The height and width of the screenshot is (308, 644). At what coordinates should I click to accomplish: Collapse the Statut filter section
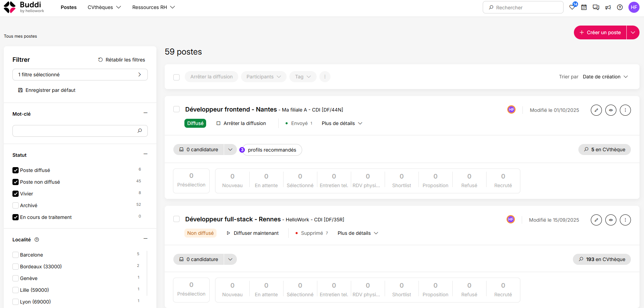pyautogui.click(x=145, y=154)
